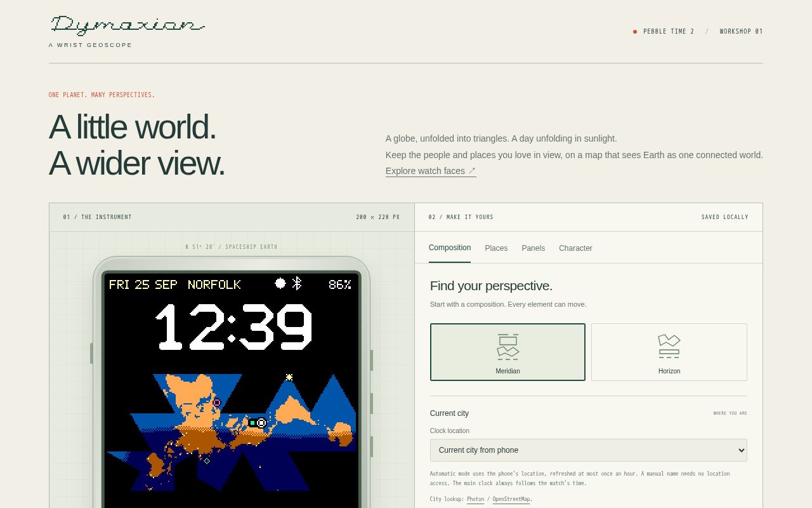Viewport: 812px width, 508px height.
Task: Click the SAVED LOCALLY status text
Action: (x=725, y=217)
